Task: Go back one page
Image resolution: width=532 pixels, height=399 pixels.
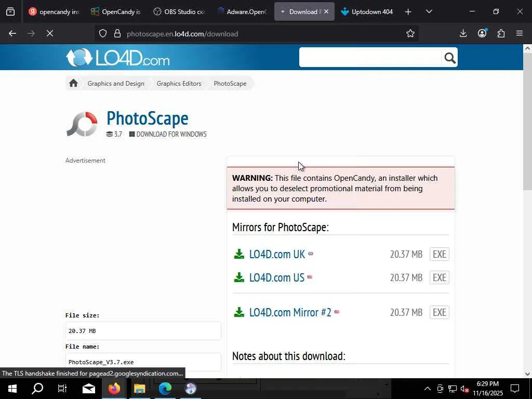Action: coord(12,34)
